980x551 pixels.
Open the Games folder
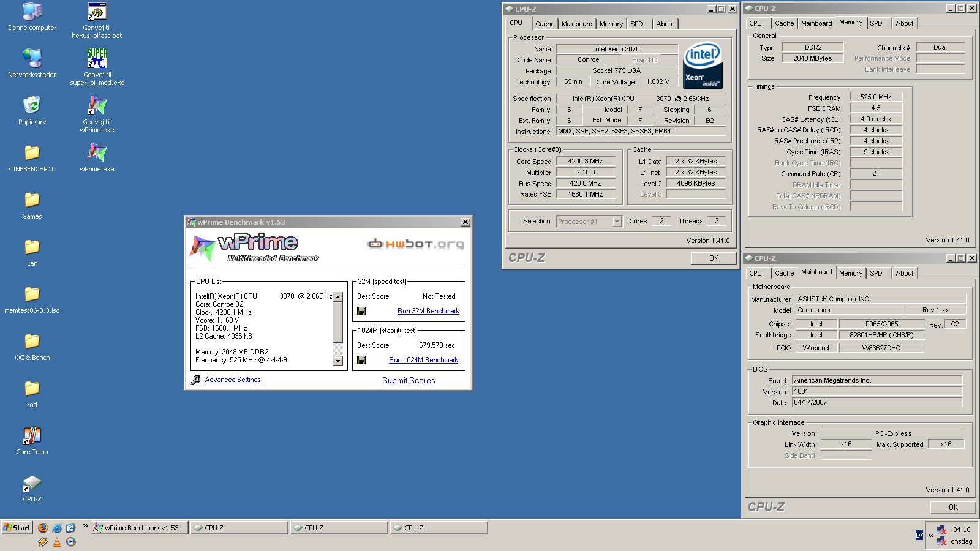tap(32, 205)
